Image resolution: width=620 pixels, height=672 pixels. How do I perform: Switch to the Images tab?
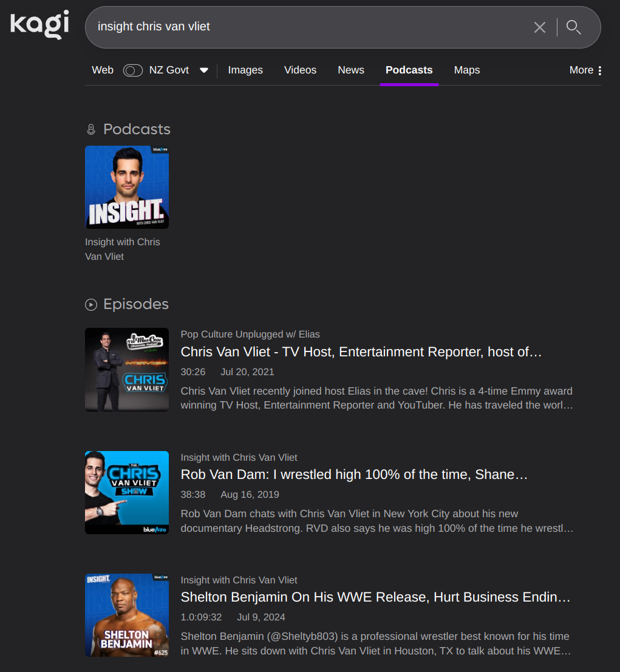click(245, 70)
